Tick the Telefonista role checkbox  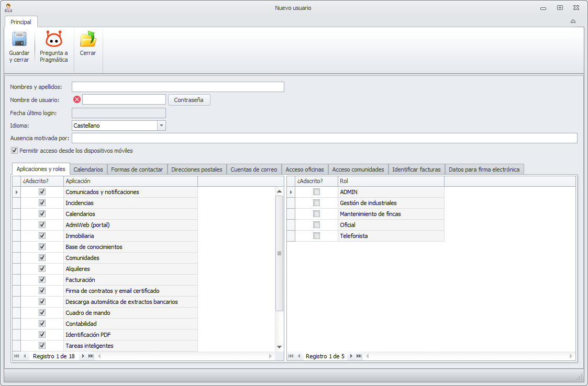click(316, 236)
